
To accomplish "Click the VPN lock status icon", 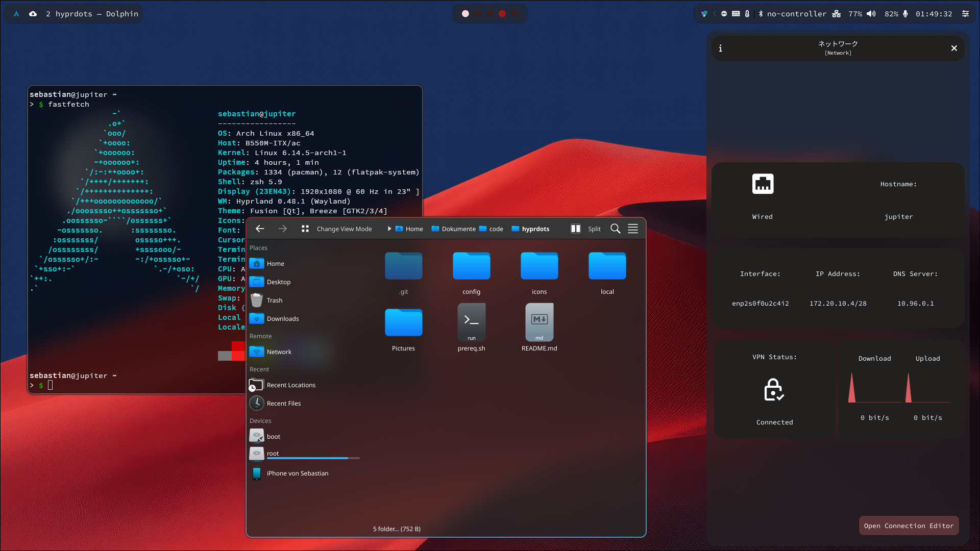I will pos(774,390).
